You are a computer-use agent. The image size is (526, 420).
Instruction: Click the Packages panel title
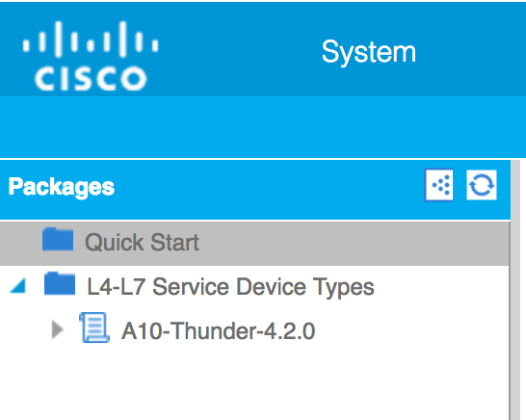click(x=62, y=187)
